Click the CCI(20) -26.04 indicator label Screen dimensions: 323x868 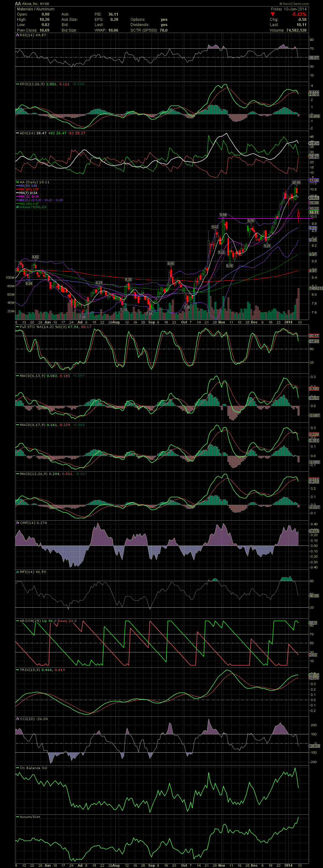tap(34, 719)
